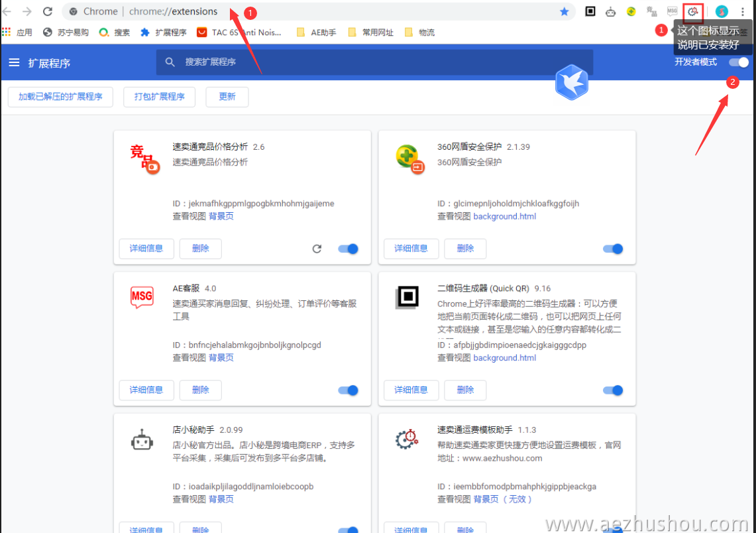Click the ID jekmafhkgppmlgpogbkmhohmjgaijeme text

(254, 203)
